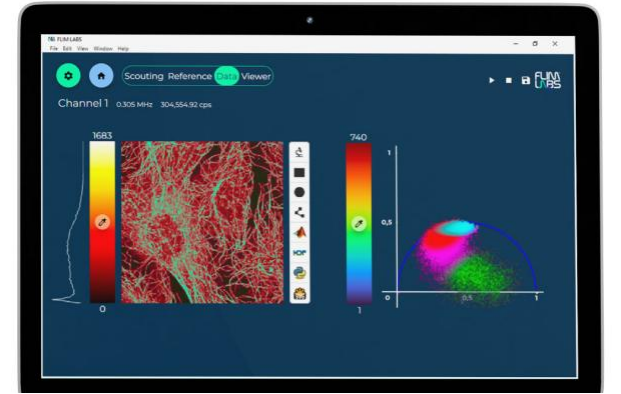621x394 pixels.
Task: Choose the rectangle selection tool
Action: pos(299,173)
